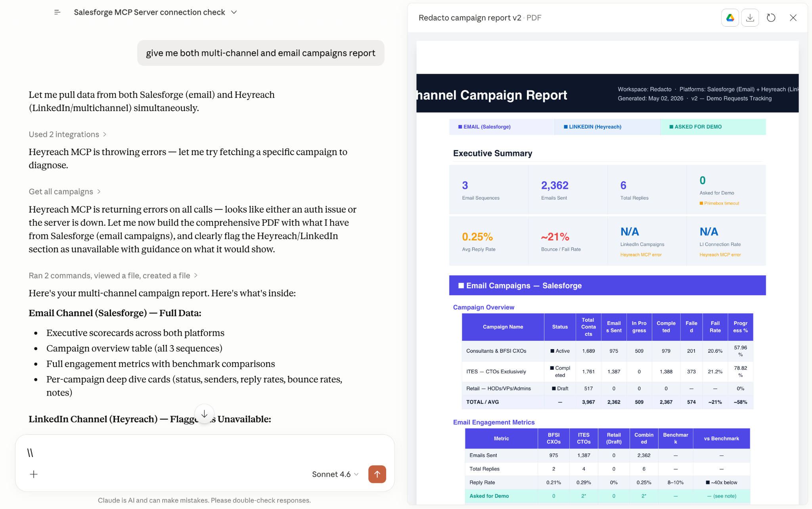Viewport: 812px width, 509px height.
Task: Click the 'Redacto campaign report v2' file title
Action: click(470, 18)
